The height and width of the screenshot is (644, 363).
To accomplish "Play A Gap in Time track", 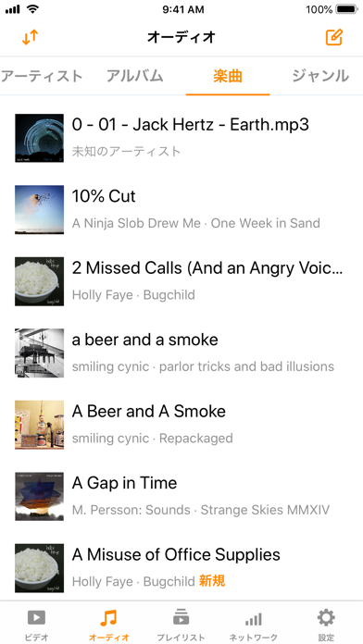I will [x=181, y=496].
